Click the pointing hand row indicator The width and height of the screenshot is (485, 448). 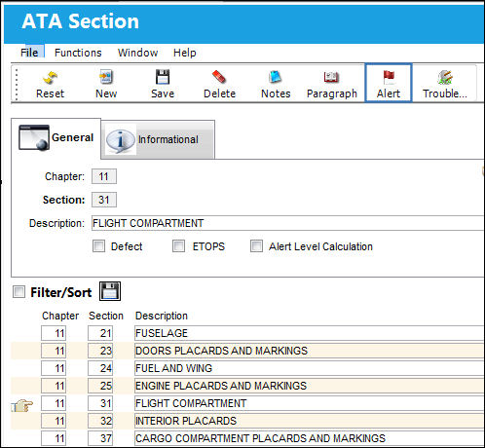pos(22,405)
